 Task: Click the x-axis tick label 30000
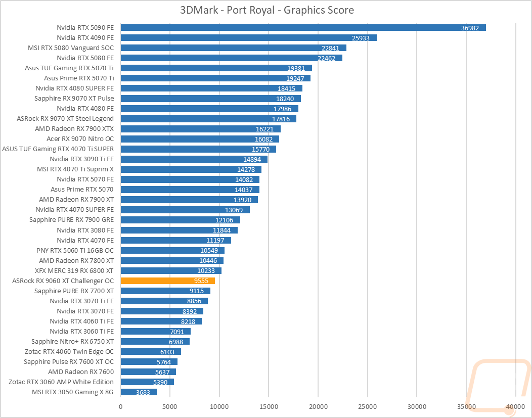[x=417, y=407]
